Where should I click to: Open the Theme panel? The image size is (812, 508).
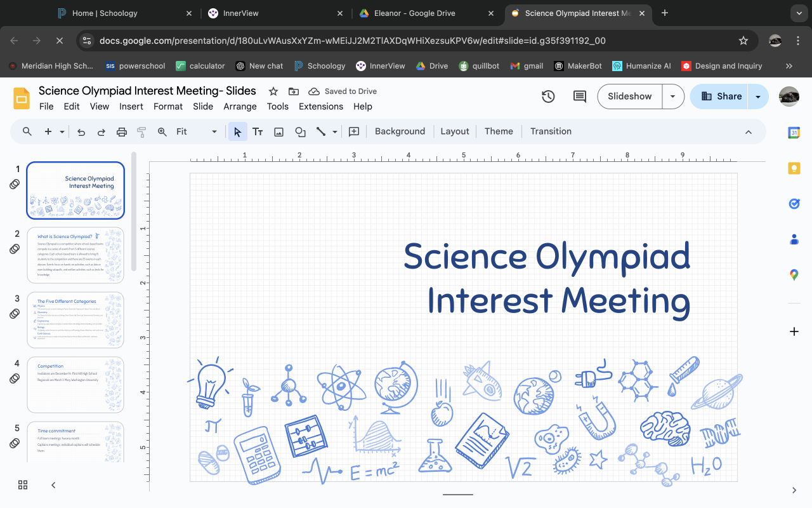(x=499, y=131)
